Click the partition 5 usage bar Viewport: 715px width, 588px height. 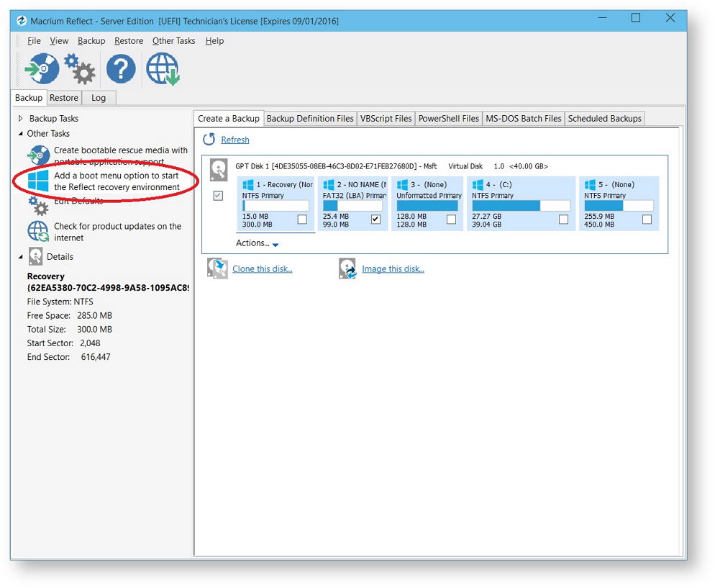click(x=619, y=206)
